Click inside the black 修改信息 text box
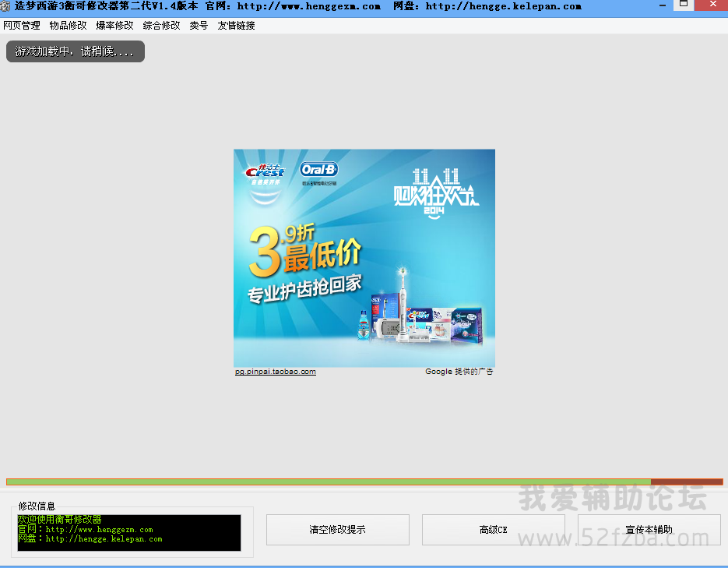This screenshot has width=728, height=568. 129,533
